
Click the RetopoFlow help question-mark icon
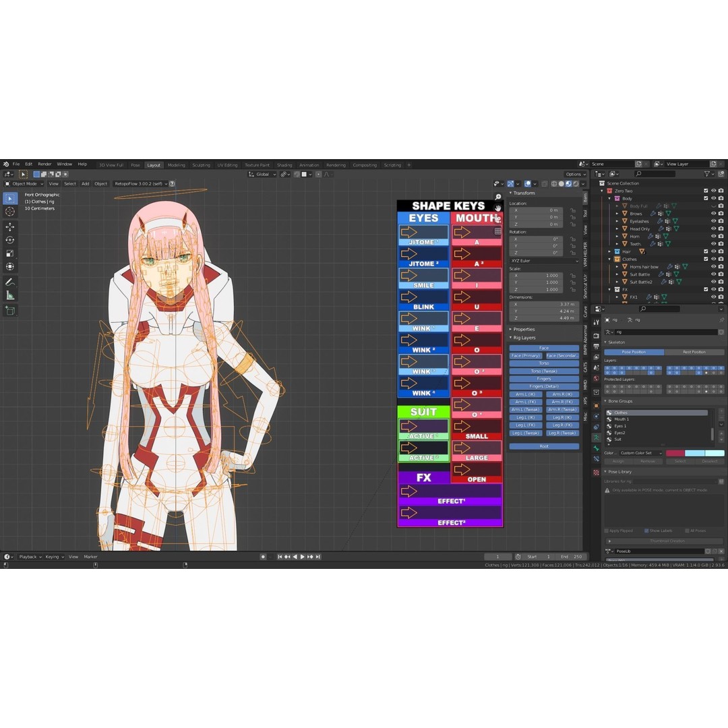coord(172,184)
